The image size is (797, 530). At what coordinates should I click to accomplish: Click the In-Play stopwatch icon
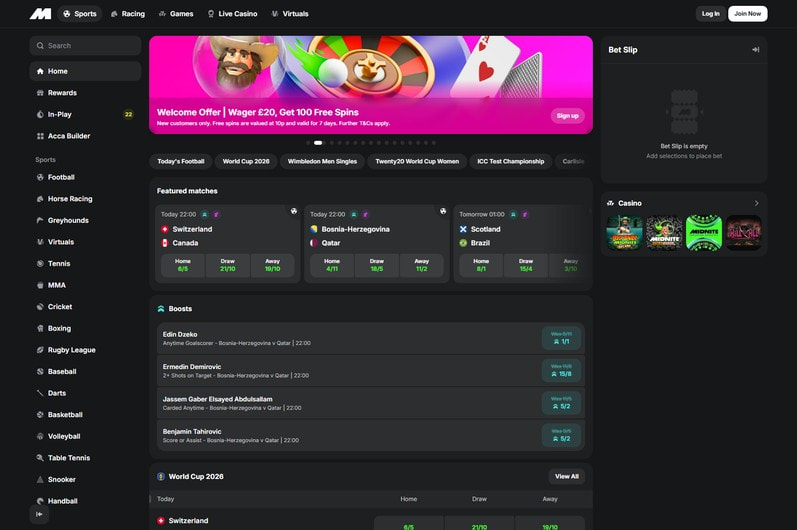point(40,114)
